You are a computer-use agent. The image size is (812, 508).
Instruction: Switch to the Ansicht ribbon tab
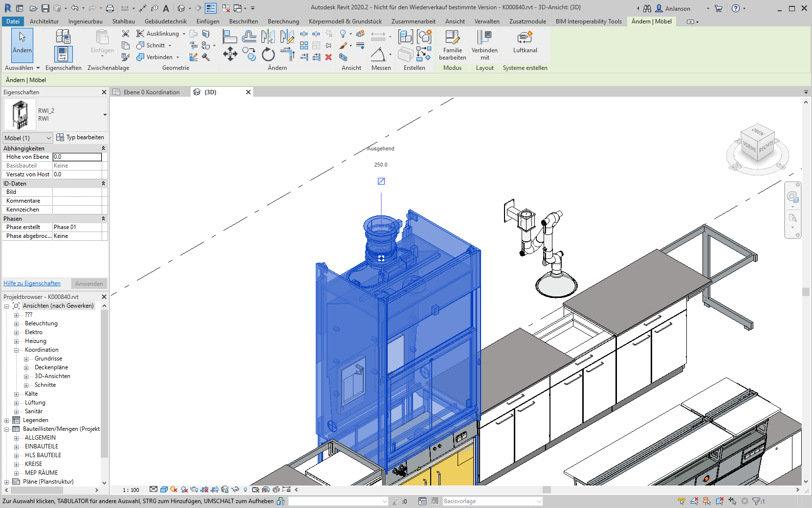(455, 21)
